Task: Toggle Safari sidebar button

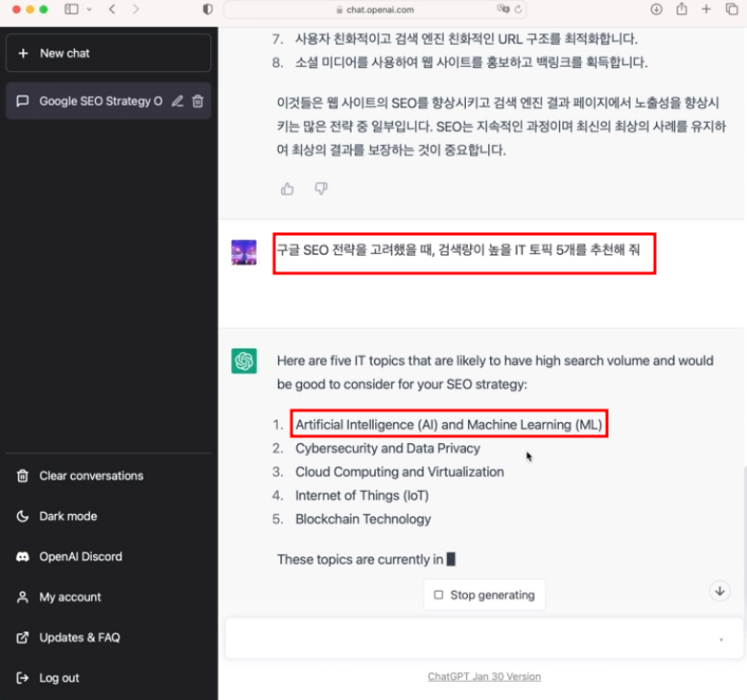Action: pos(72,9)
